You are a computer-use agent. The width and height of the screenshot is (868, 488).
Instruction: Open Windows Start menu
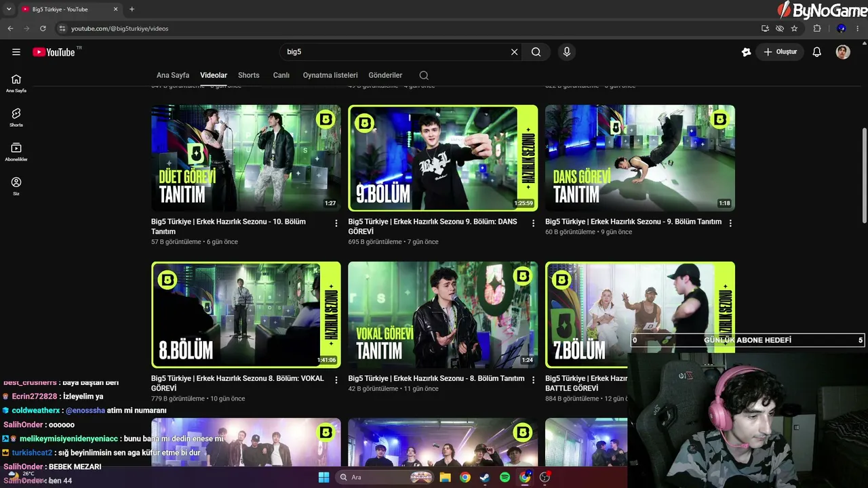323,477
